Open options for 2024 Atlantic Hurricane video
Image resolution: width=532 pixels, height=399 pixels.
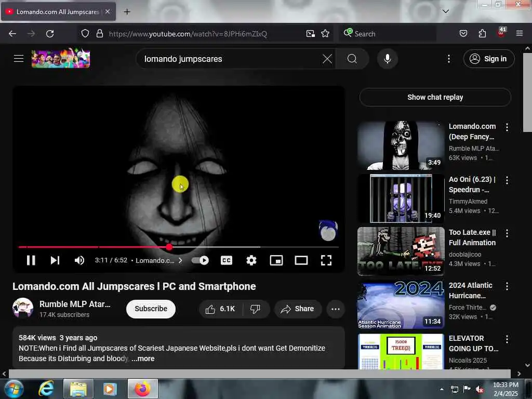click(x=507, y=286)
